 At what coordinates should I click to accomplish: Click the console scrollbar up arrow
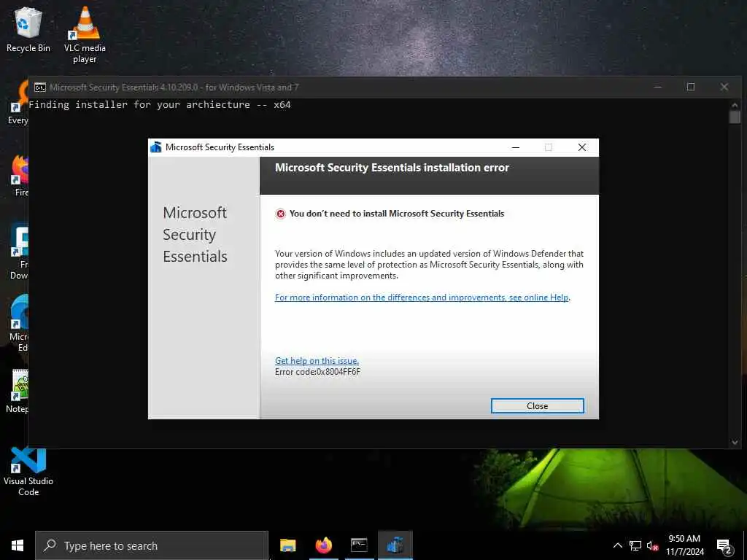coord(735,105)
